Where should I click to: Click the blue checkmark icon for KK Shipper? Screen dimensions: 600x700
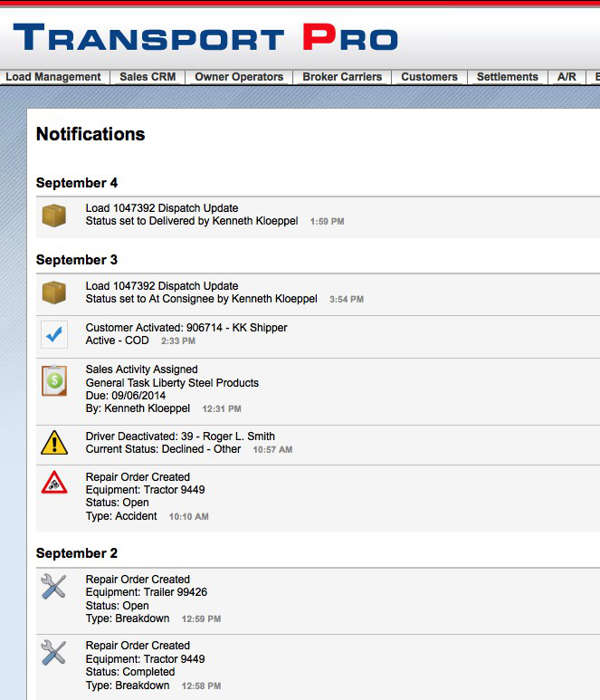click(54, 334)
